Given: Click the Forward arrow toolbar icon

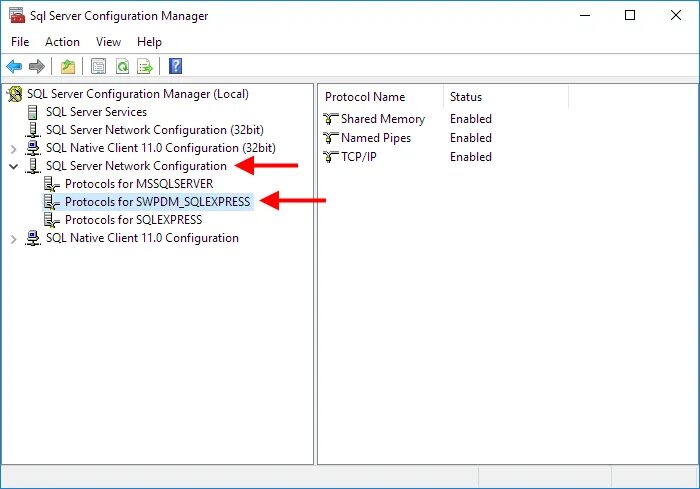Looking at the screenshot, I should (37, 67).
